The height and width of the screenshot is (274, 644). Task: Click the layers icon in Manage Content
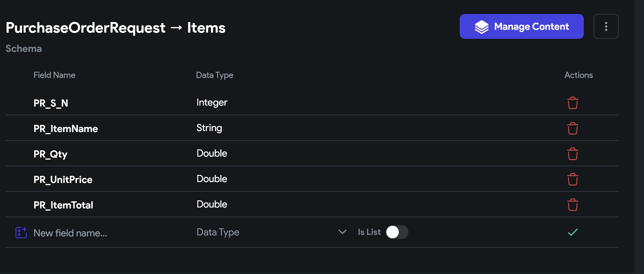(481, 27)
